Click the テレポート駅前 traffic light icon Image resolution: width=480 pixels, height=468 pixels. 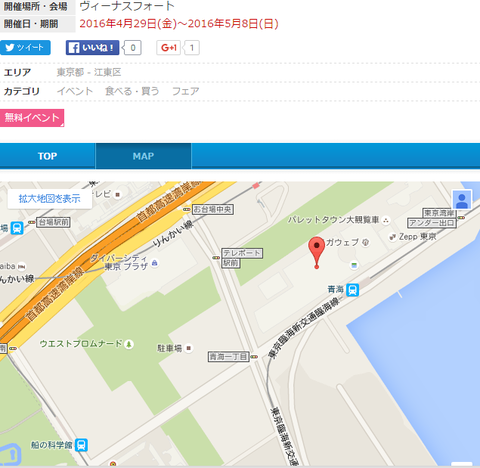coord(216,258)
